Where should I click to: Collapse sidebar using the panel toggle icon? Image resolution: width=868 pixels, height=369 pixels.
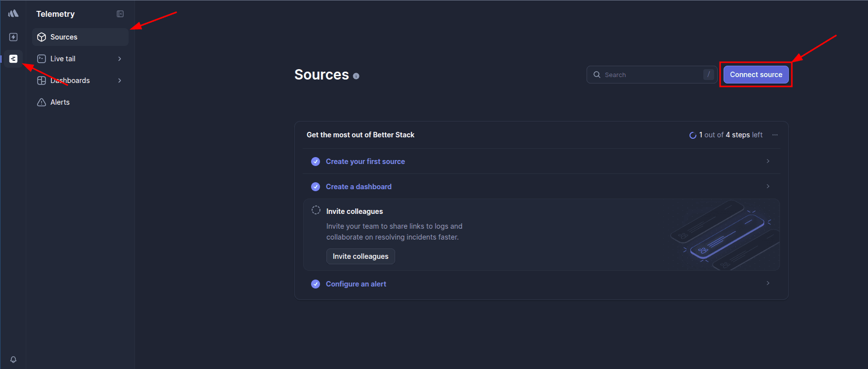(x=120, y=14)
